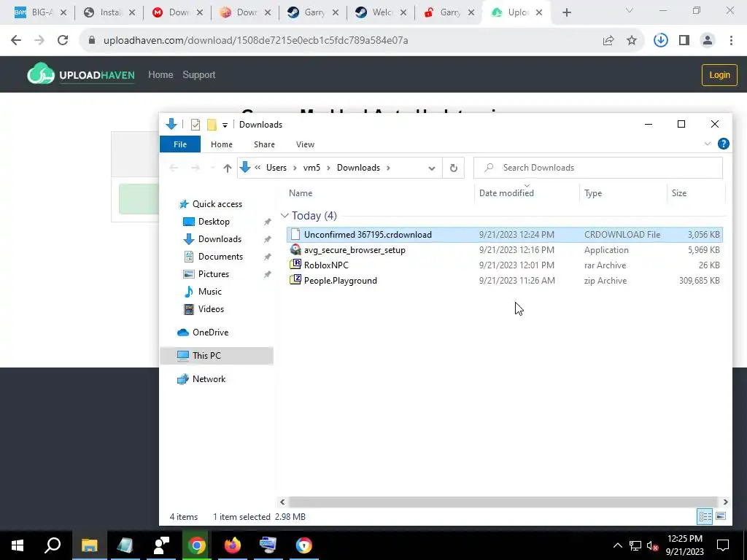Click File Explorer taskbar icon
Viewport: 747px width, 560px height.
pyautogui.click(x=89, y=545)
